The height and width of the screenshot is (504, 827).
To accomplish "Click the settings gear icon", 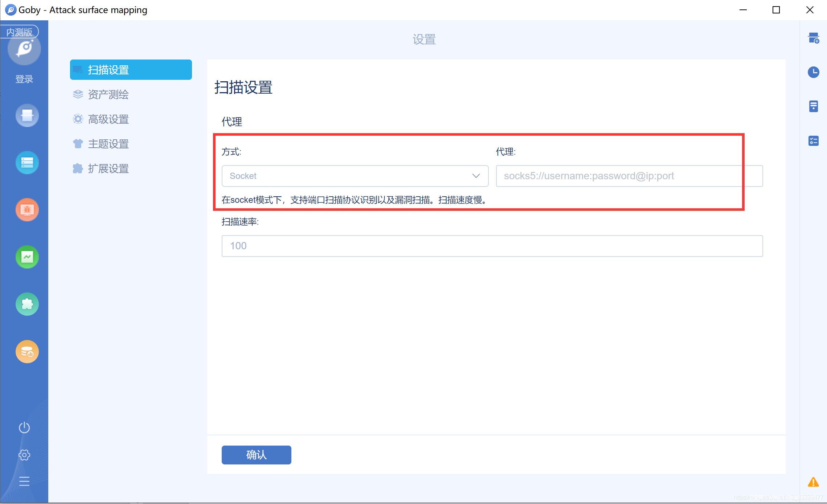I will point(24,455).
